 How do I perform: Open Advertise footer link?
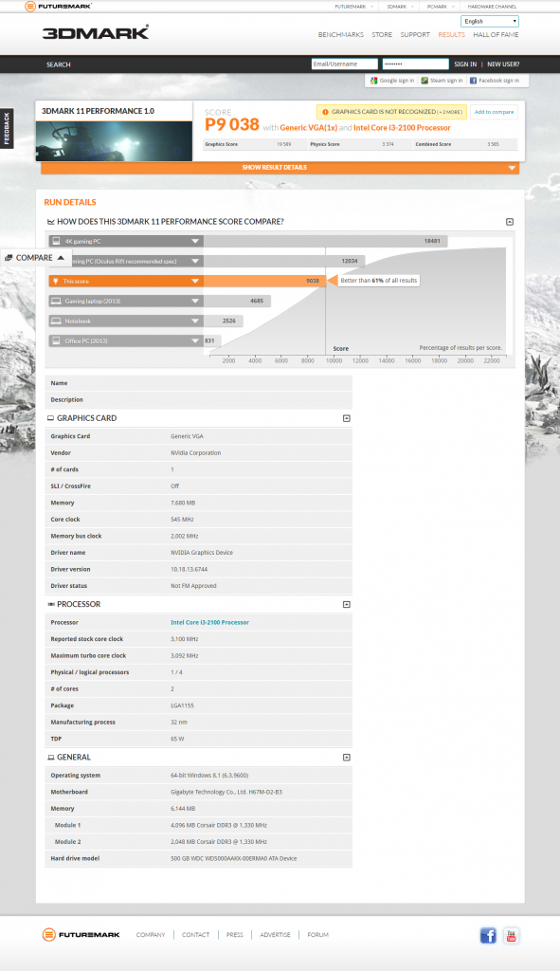point(275,935)
